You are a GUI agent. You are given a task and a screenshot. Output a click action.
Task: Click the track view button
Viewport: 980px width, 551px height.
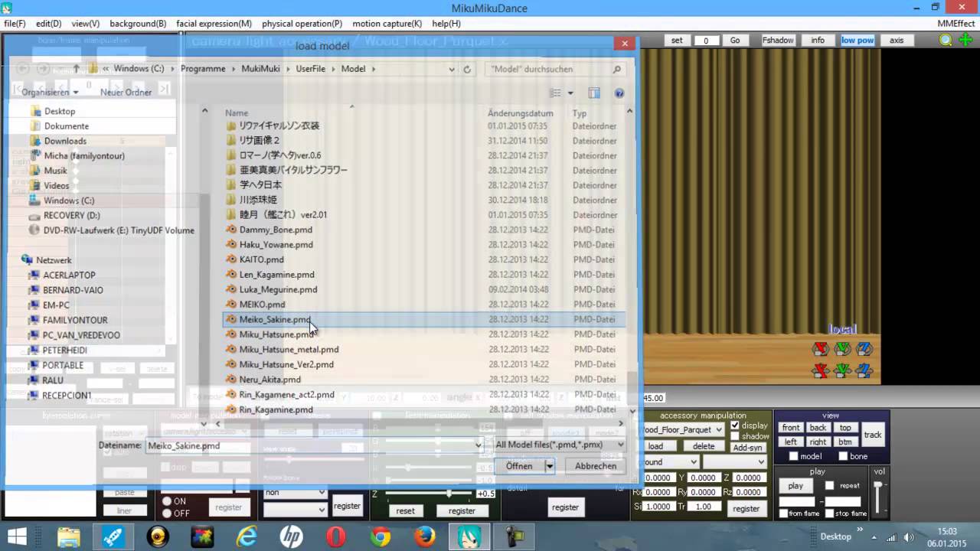[873, 435]
